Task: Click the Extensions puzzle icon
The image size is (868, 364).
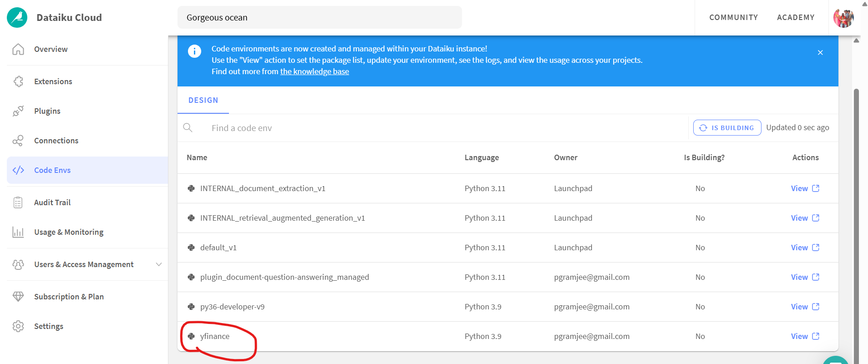Action: click(x=18, y=81)
